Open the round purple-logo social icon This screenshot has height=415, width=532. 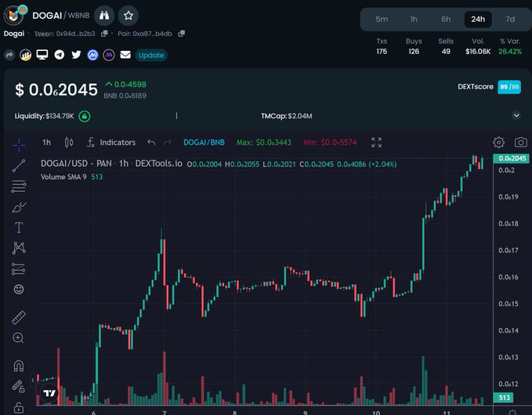[x=109, y=55]
